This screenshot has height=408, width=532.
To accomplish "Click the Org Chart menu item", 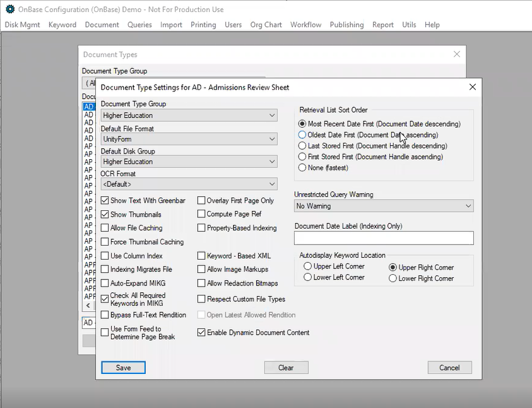I will tap(266, 25).
